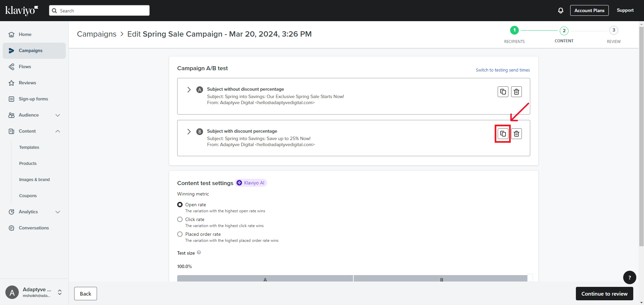Click Continue to review button
Image resolution: width=644 pixels, height=305 pixels.
[604, 294]
